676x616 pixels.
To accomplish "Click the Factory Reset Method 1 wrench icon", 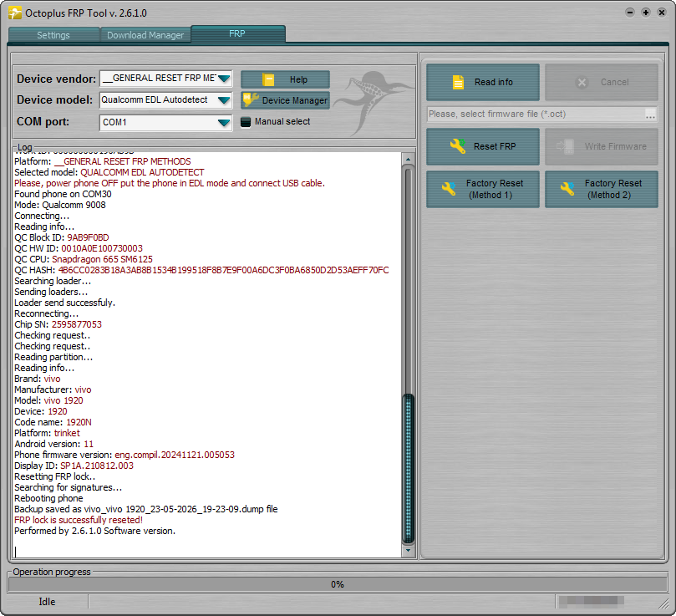I will 449,189.
